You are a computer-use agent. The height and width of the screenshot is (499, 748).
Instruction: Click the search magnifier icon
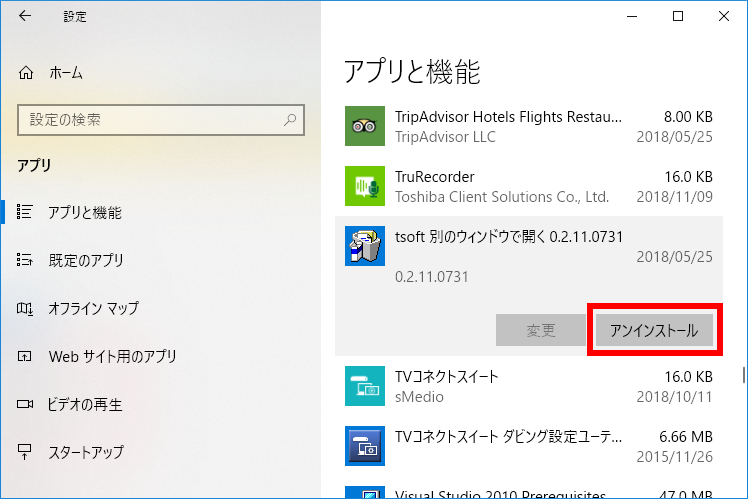pos(290,120)
